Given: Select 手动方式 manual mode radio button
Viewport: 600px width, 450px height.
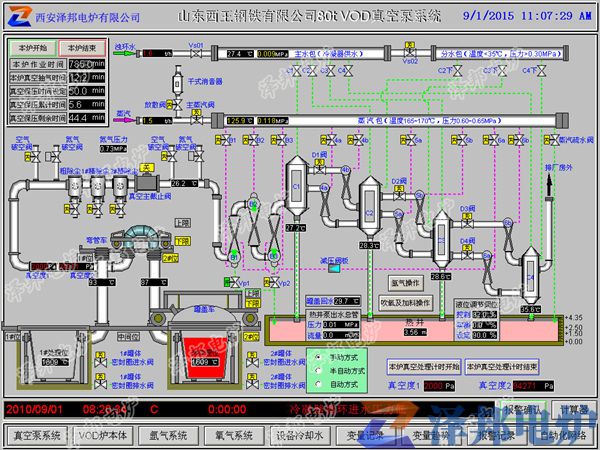Looking at the screenshot, I should click(x=318, y=356).
